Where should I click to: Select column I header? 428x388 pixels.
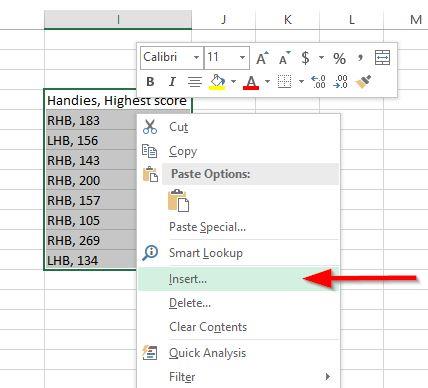coord(118,20)
